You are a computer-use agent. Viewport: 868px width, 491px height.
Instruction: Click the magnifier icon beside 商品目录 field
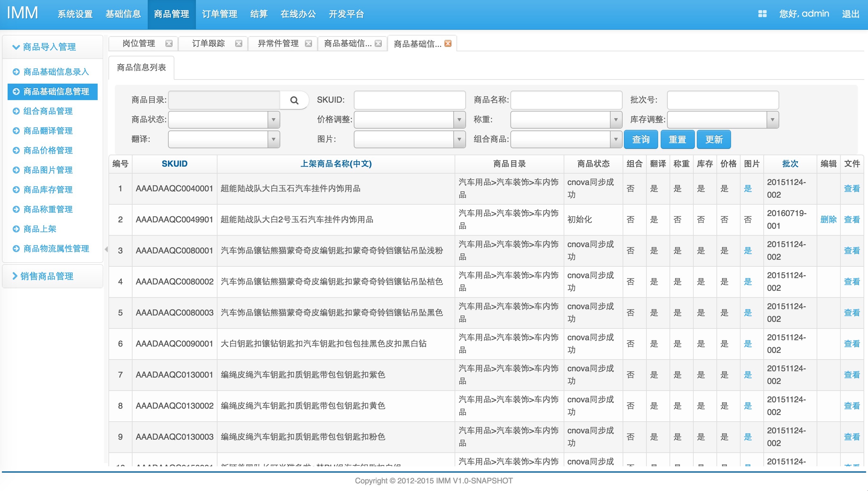click(x=294, y=100)
